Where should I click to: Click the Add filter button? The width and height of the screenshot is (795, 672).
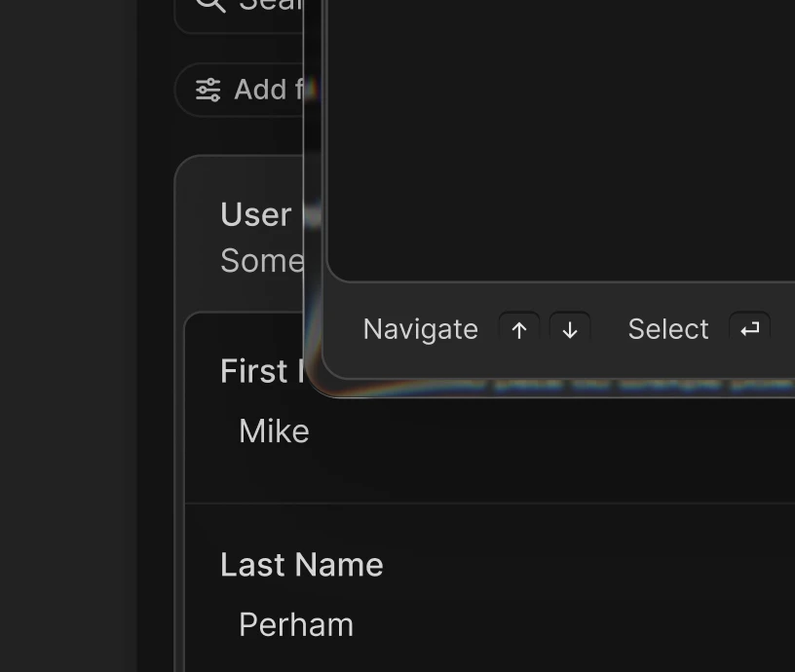pyautogui.click(x=240, y=90)
